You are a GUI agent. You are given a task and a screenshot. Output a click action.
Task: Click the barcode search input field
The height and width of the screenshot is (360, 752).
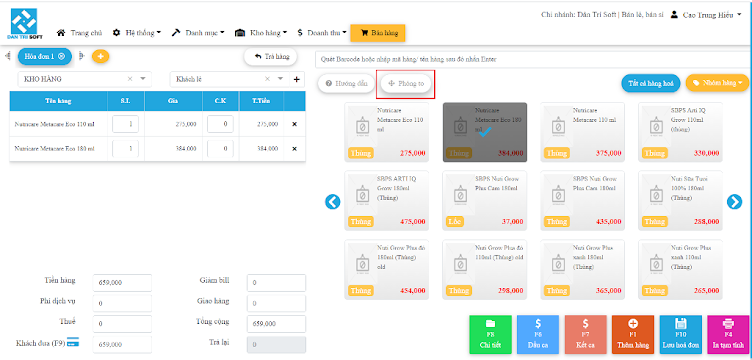click(x=533, y=60)
